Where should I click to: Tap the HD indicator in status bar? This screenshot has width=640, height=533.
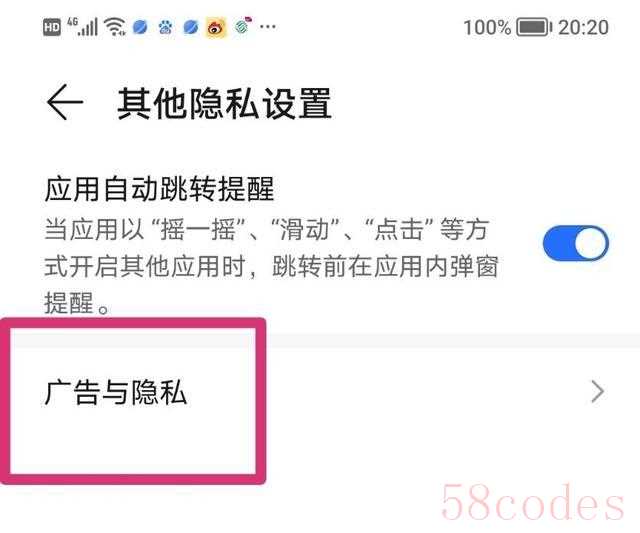pos(52,27)
